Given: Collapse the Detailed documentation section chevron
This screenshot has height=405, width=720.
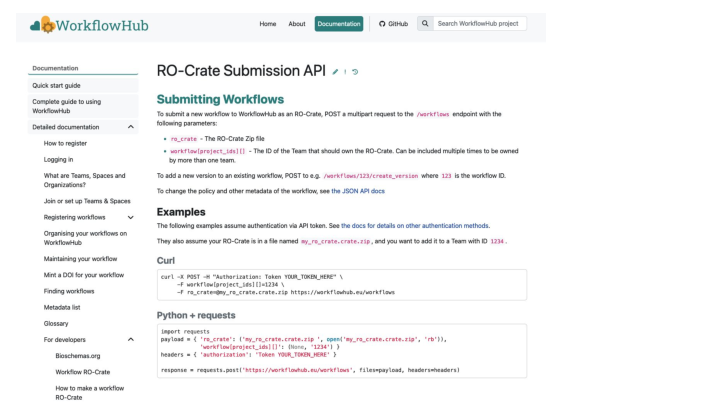Looking at the screenshot, I should pos(131,127).
